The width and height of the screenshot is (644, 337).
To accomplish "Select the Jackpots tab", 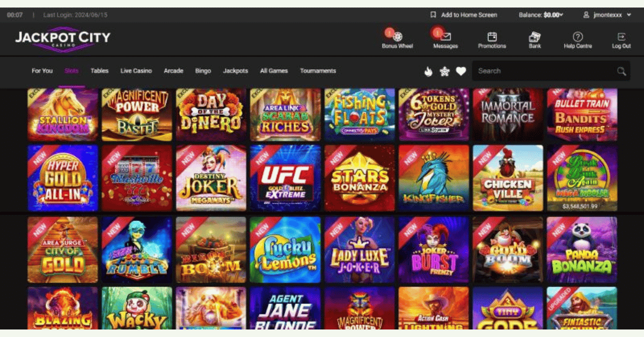I will click(236, 71).
